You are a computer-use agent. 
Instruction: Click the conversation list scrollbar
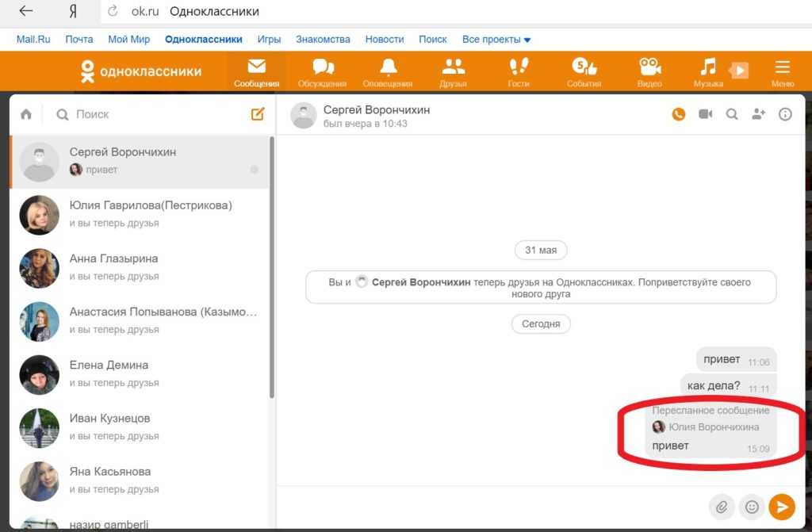coord(271,267)
